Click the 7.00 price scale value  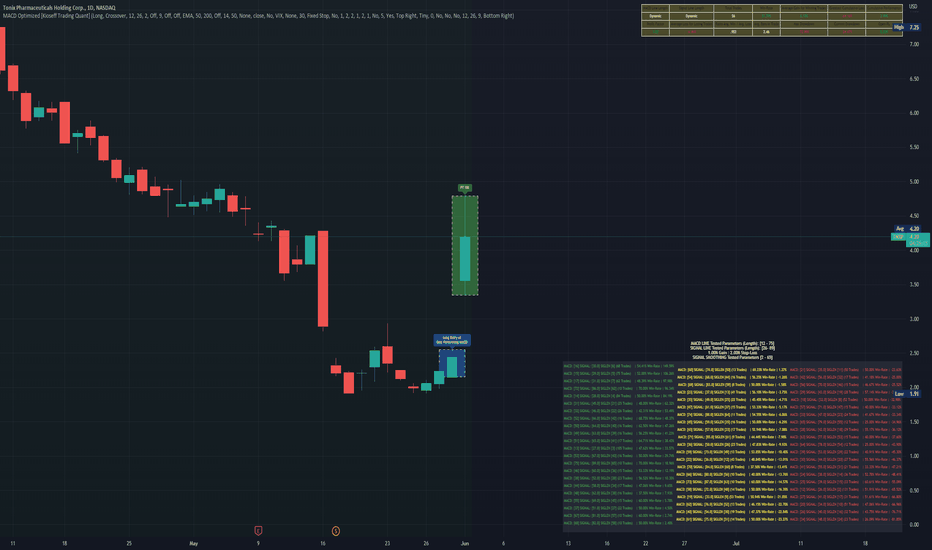pyautogui.click(x=914, y=44)
